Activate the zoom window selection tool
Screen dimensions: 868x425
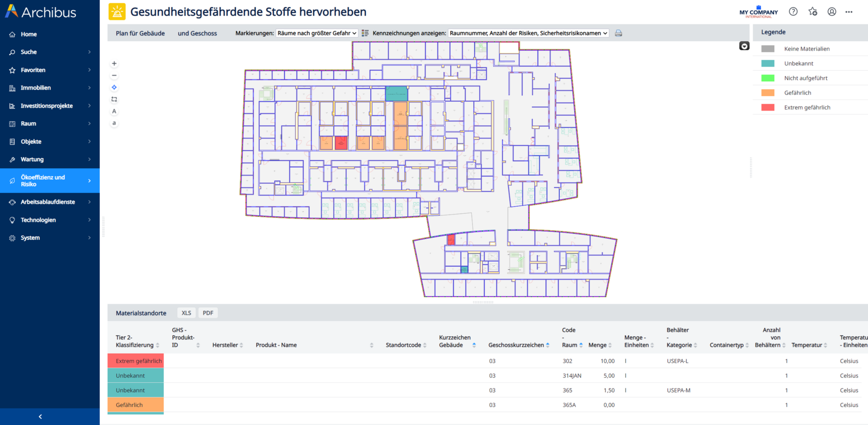click(114, 99)
